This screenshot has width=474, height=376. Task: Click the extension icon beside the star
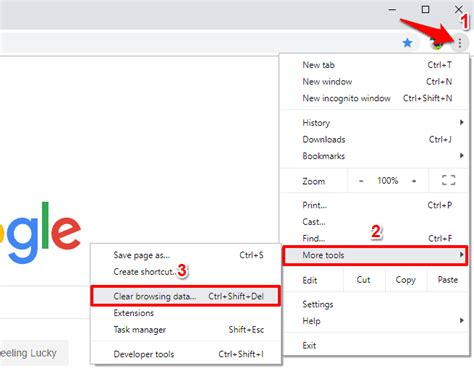[x=437, y=43]
